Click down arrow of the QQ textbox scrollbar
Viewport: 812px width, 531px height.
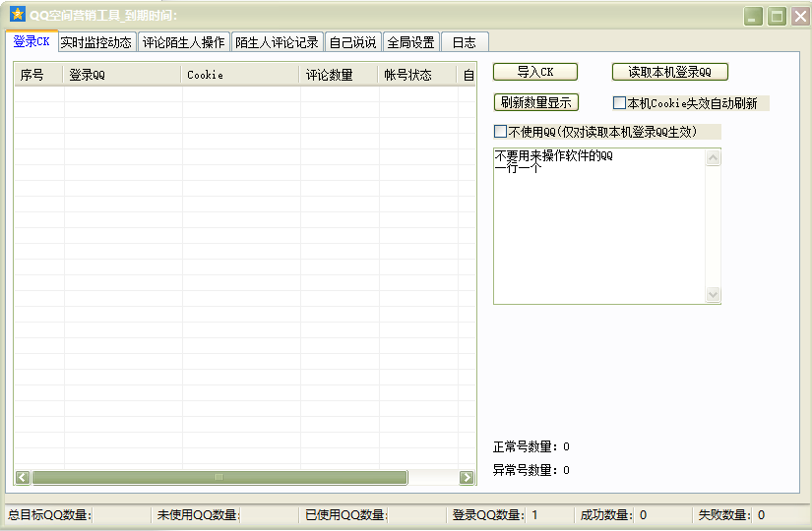point(714,295)
